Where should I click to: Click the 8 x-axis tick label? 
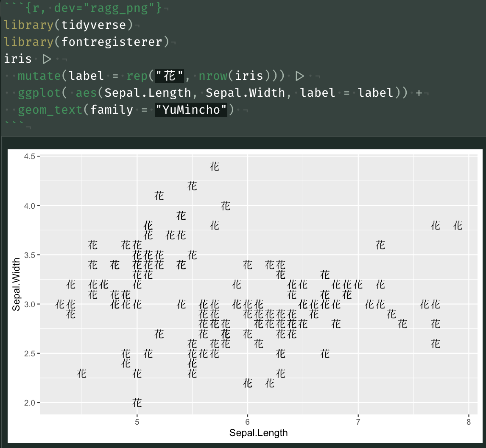469,422
